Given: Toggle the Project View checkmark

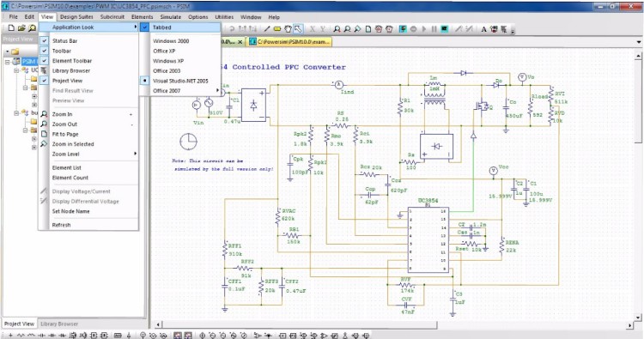Looking at the screenshot, I should (45, 81).
